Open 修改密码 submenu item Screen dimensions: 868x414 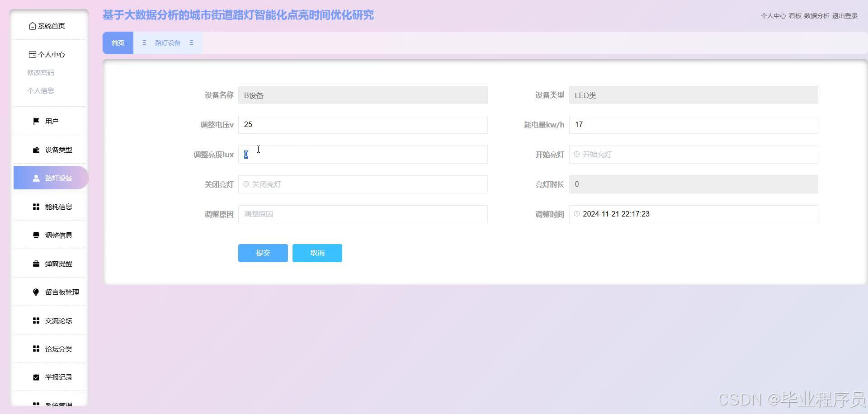[x=41, y=73]
